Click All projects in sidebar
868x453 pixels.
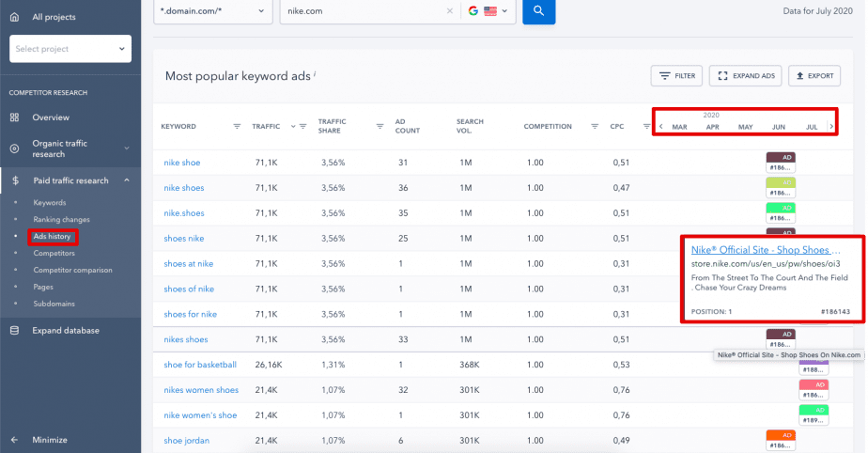point(54,17)
